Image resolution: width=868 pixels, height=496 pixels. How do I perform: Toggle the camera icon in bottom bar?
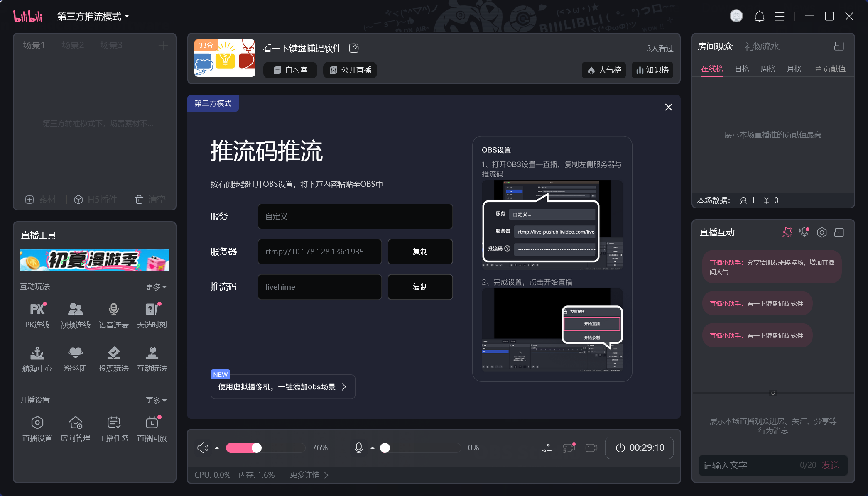(x=591, y=448)
